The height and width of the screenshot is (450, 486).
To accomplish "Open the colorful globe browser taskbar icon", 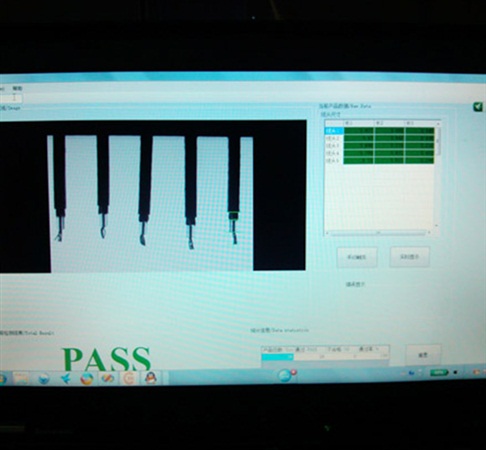I will pyautogui.click(x=87, y=379).
